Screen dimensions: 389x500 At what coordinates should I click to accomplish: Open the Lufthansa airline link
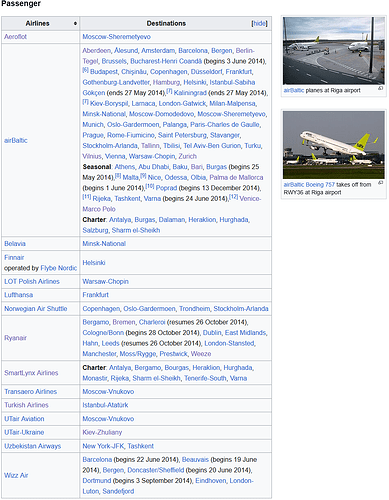[x=18, y=295]
